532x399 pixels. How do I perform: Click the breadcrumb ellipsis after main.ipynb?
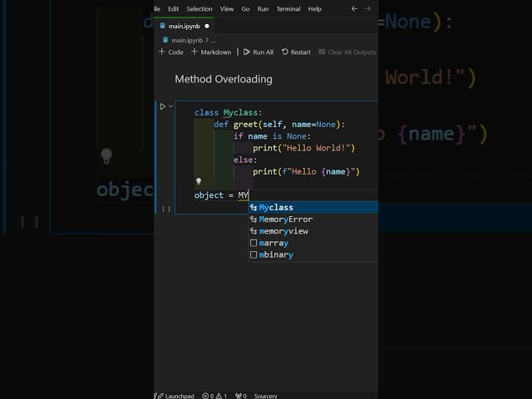pos(213,41)
